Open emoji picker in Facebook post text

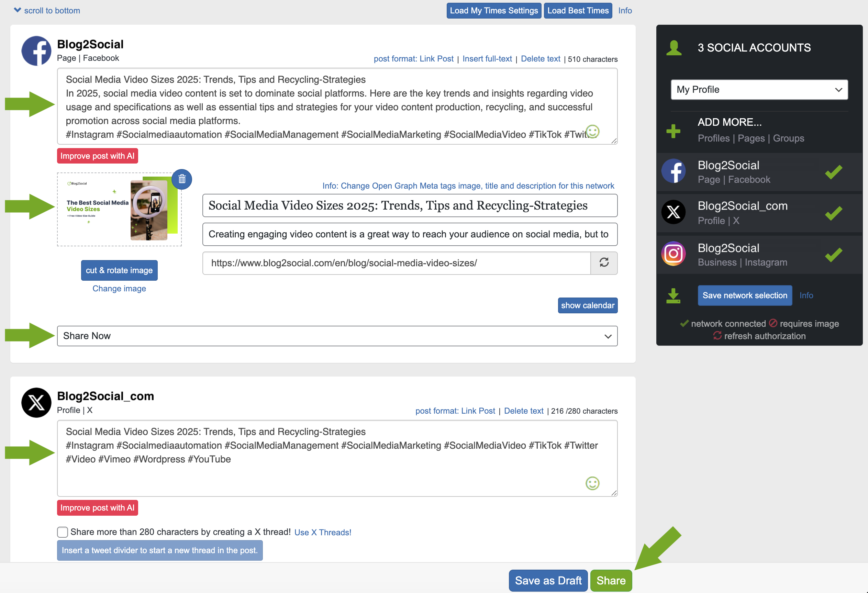(x=592, y=132)
